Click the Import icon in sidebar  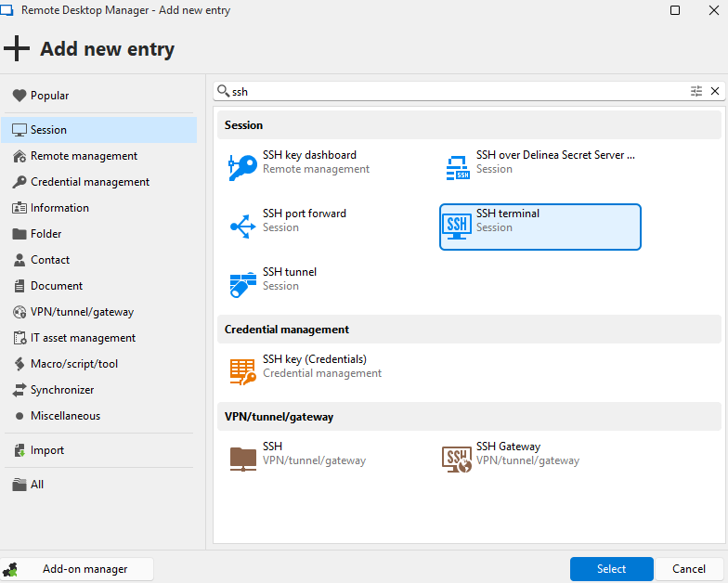[19, 450]
